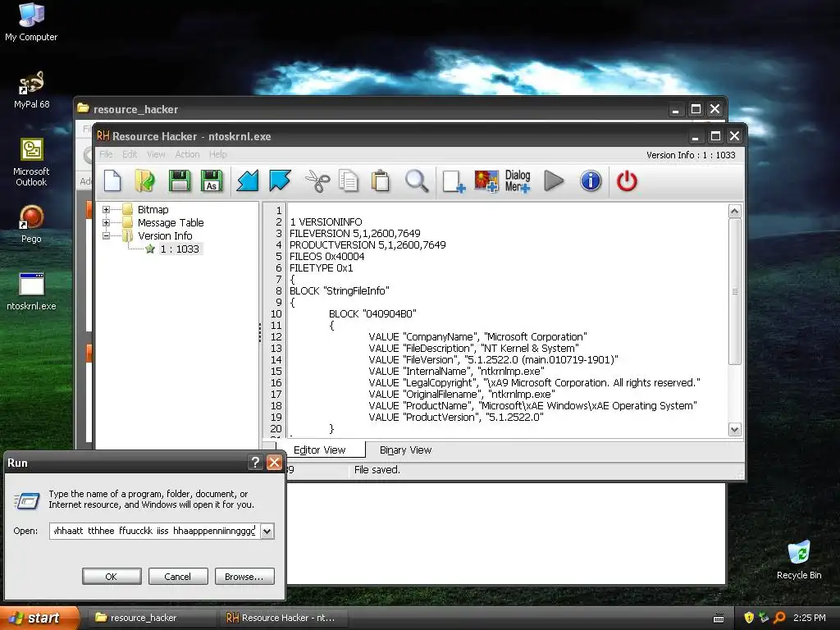The height and width of the screenshot is (630, 840).
Task: Open the My Computer desktop icon
Action: [31, 22]
